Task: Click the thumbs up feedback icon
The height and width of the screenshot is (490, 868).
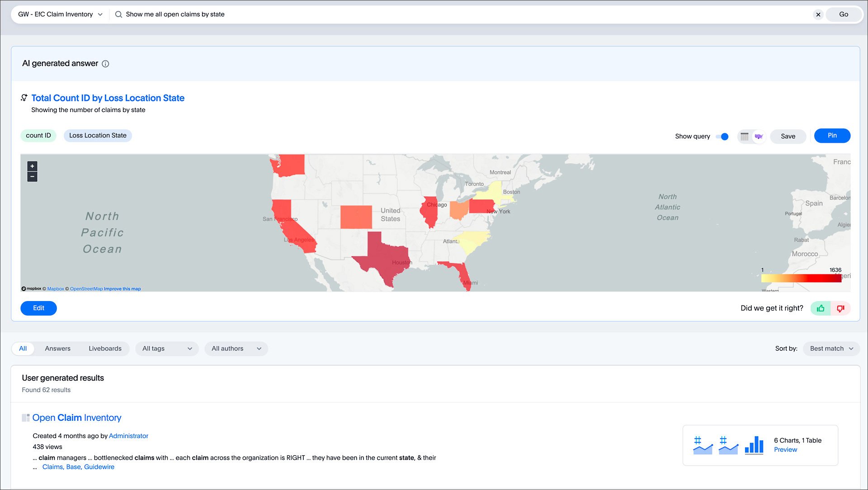Action: coord(821,308)
